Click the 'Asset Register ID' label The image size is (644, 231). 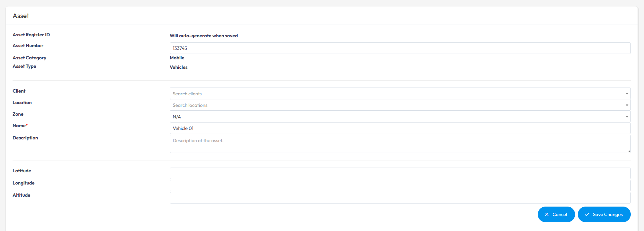tap(31, 35)
